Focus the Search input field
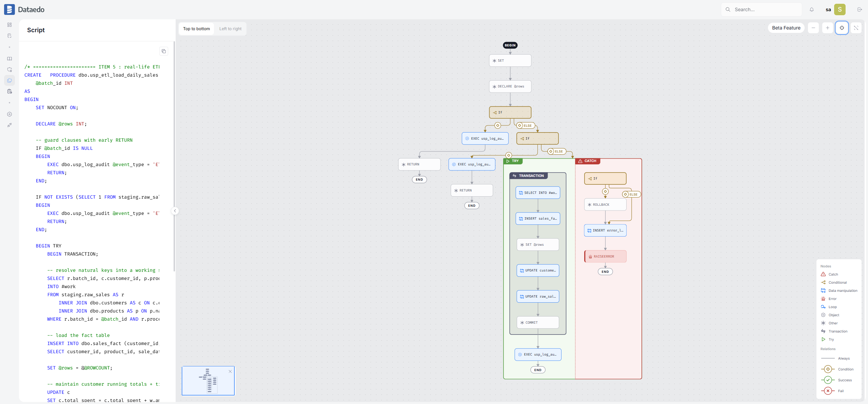 [761, 9]
